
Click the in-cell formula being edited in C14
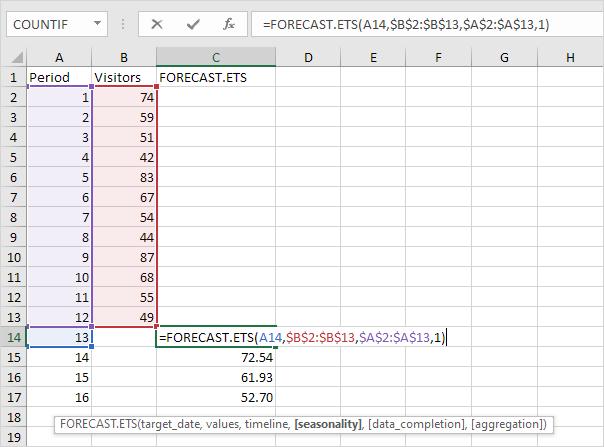tap(302, 338)
